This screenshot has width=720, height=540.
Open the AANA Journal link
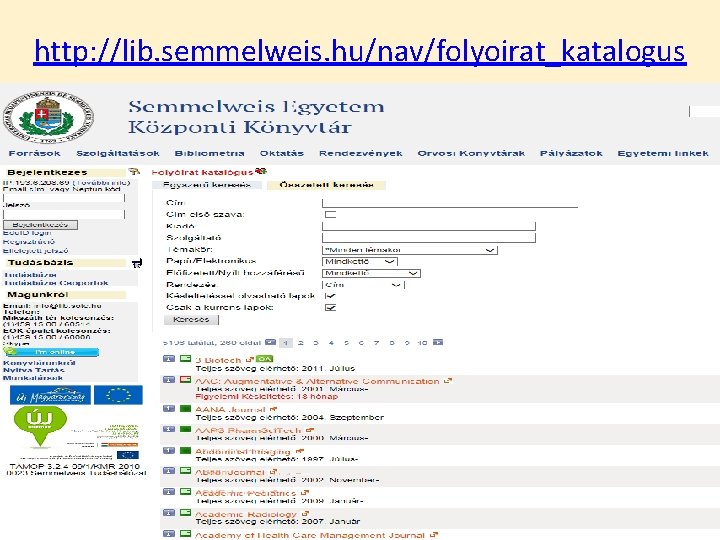pos(231,409)
